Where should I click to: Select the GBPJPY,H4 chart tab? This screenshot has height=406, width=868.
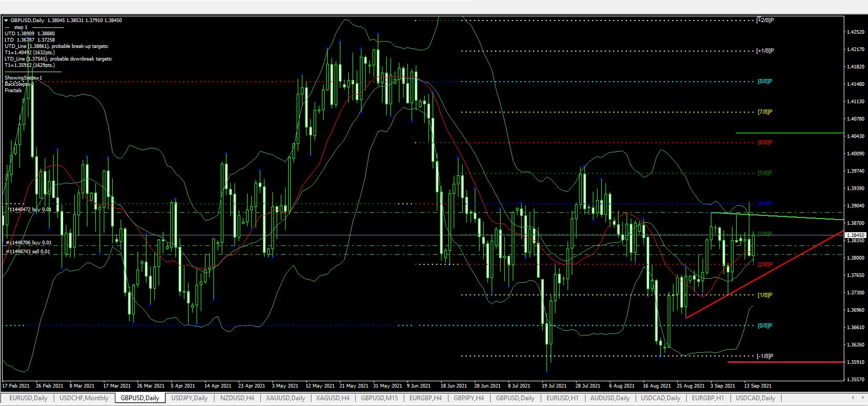470,398
